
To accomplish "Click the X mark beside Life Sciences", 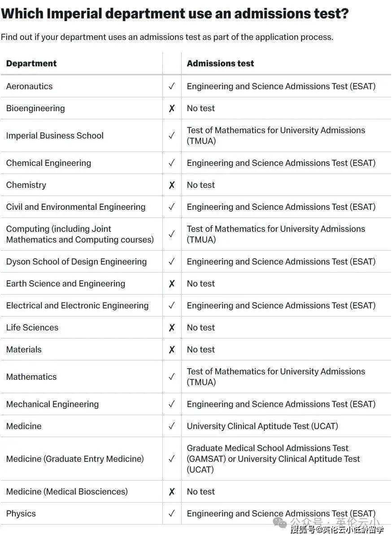I will pos(172,327).
